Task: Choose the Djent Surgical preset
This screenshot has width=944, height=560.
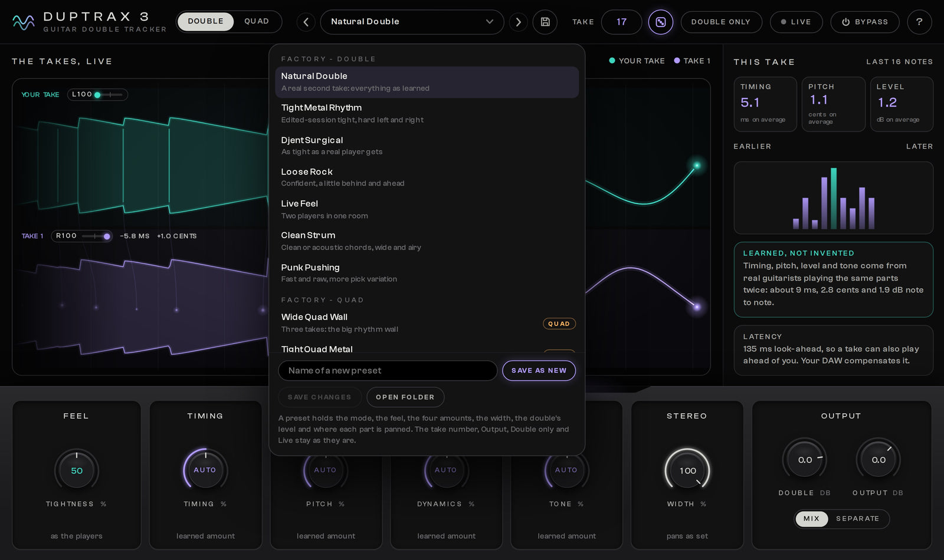Action: click(427, 146)
